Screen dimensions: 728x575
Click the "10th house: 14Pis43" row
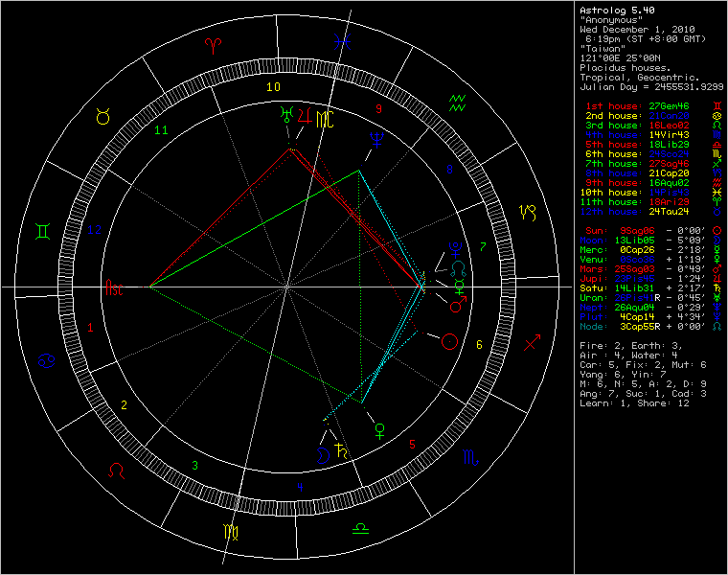point(651,193)
